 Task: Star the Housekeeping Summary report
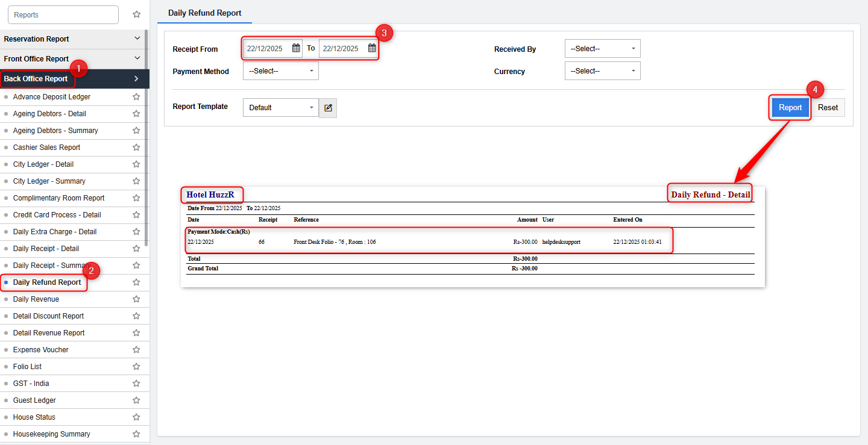[136, 434]
